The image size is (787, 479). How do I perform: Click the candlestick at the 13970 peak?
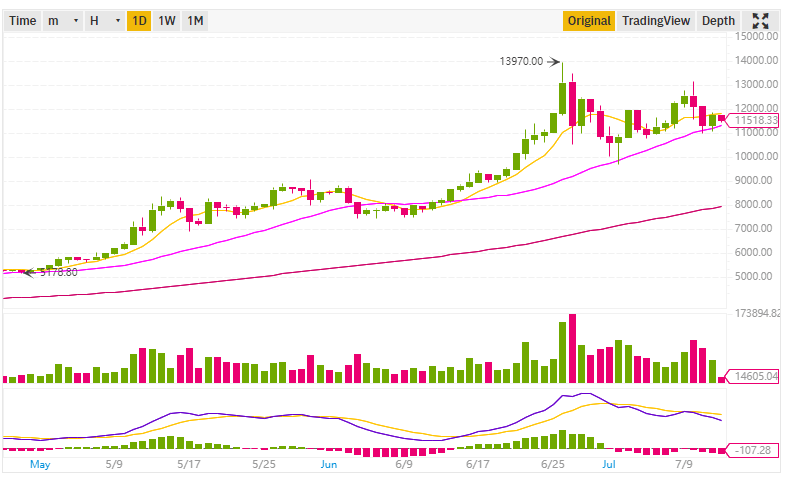coord(563,91)
